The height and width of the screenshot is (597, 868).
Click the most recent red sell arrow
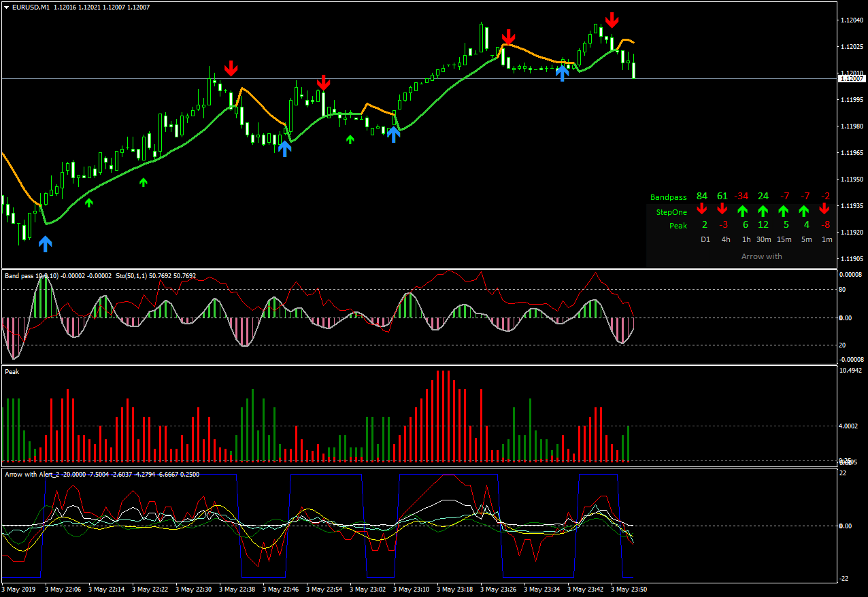click(x=612, y=20)
